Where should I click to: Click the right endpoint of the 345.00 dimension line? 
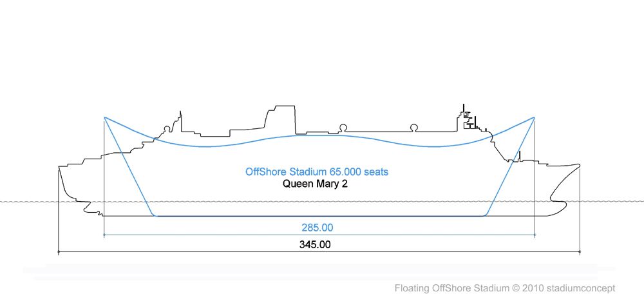[580, 251]
